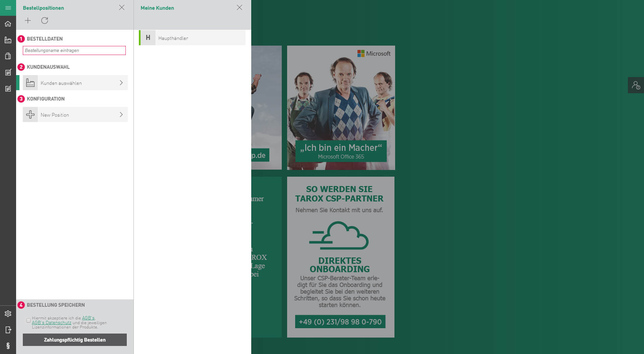Click the BESTELLDATEN section heading
The width and height of the screenshot is (644, 354).
(45, 39)
